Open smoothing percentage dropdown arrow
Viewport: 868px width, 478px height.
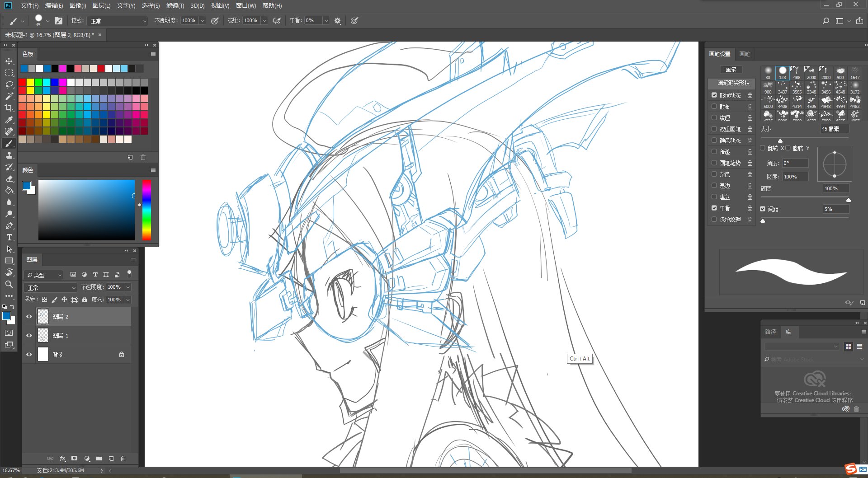pyautogui.click(x=326, y=21)
